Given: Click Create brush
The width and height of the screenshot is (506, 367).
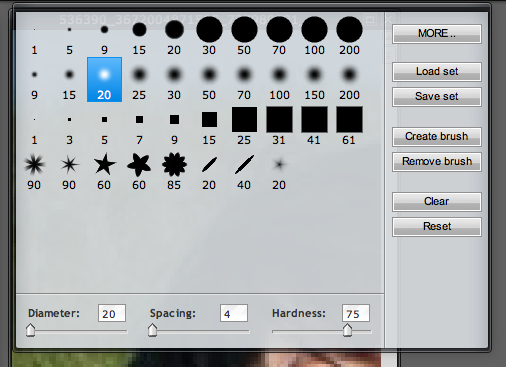Looking at the screenshot, I should pyautogui.click(x=437, y=137).
